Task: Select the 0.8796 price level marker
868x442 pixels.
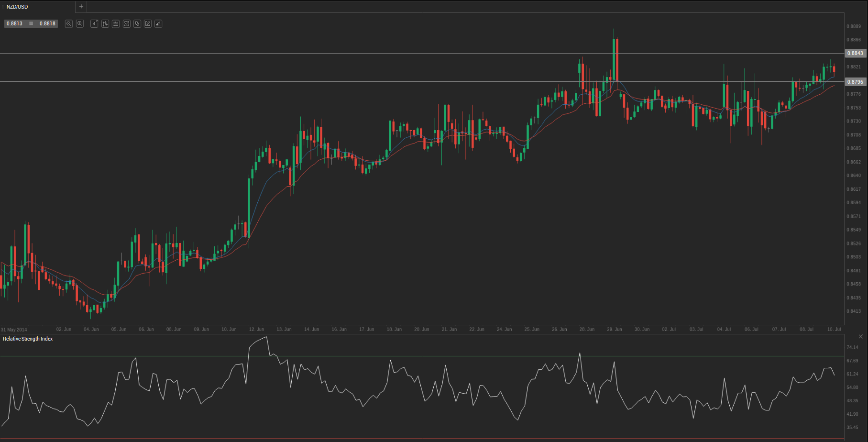Action: point(855,82)
